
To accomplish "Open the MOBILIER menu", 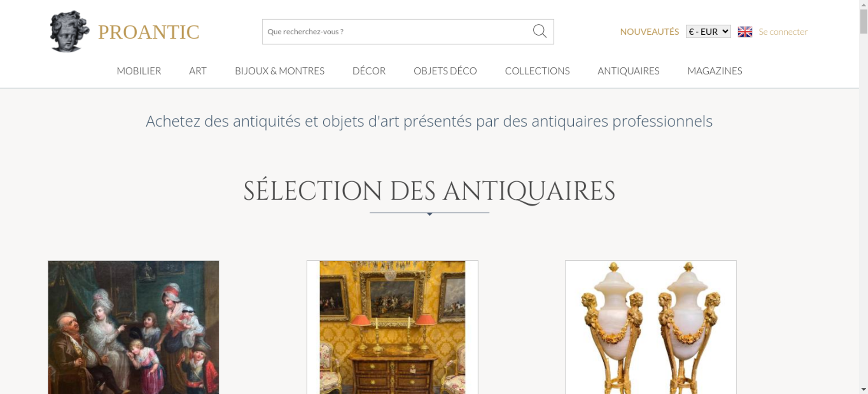I will point(139,71).
